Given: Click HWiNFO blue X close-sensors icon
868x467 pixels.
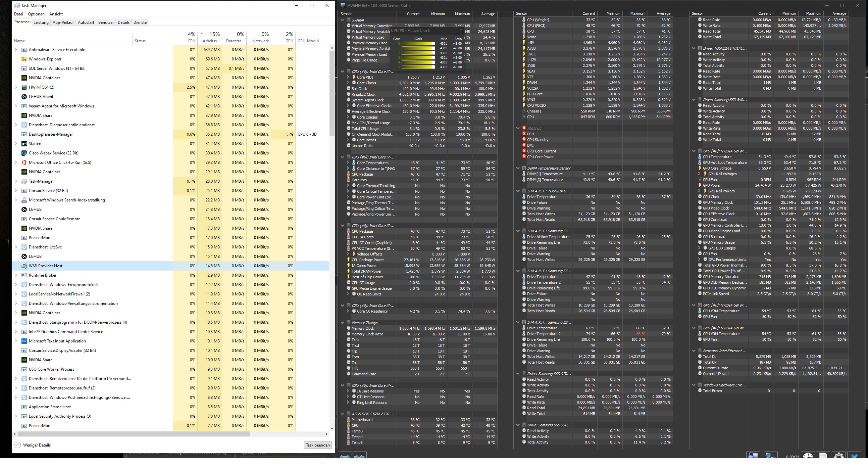Looking at the screenshot, I should 855,456.
